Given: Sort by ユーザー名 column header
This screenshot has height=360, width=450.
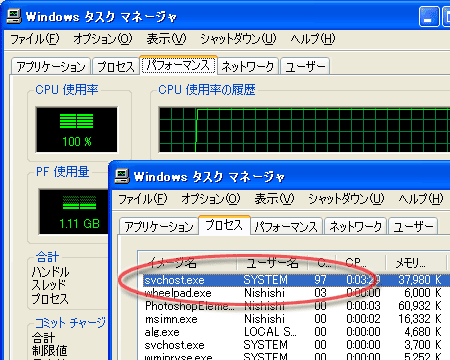Looking at the screenshot, I should [272, 263].
